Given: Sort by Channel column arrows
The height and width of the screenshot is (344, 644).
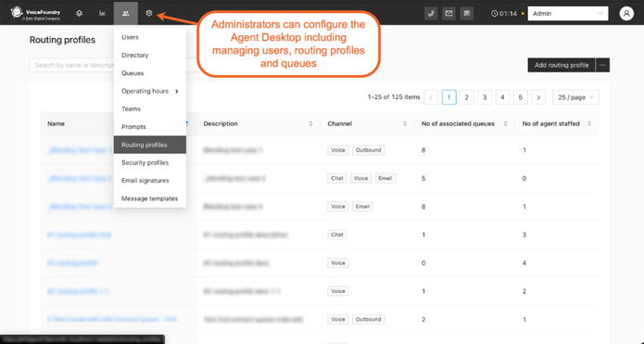Looking at the screenshot, I should click(405, 123).
